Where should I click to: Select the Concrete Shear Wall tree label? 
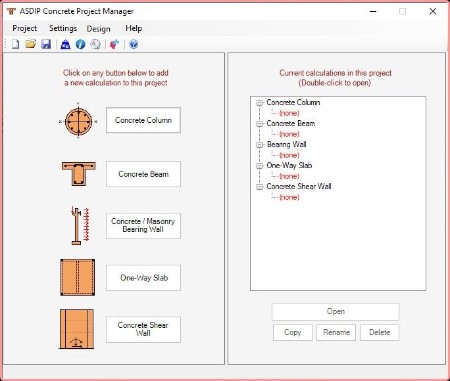299,187
